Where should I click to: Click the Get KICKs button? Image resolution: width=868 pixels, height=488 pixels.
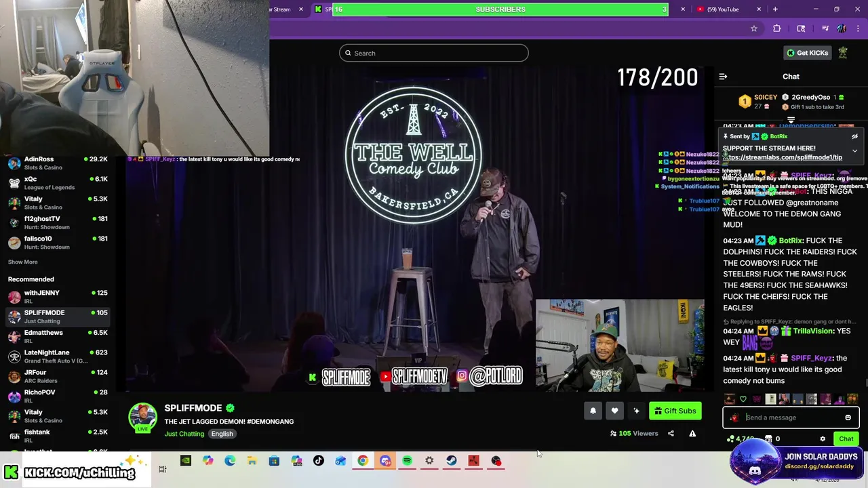pyautogui.click(x=807, y=53)
